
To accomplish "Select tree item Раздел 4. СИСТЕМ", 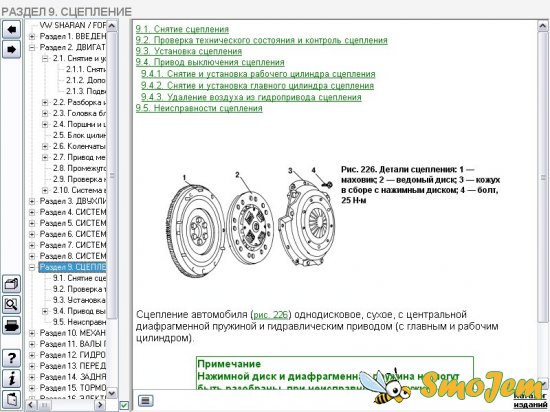I will pyautogui.click(x=72, y=212).
